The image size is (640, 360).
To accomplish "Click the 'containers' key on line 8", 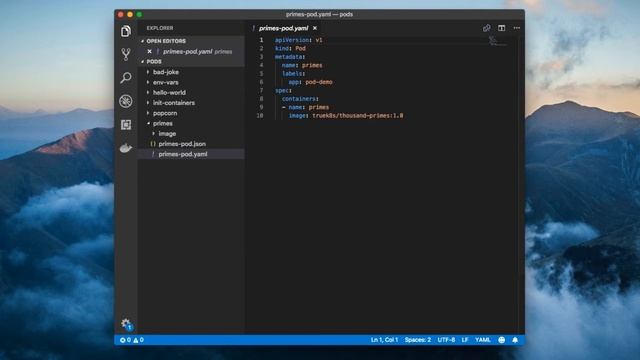I will (298, 99).
